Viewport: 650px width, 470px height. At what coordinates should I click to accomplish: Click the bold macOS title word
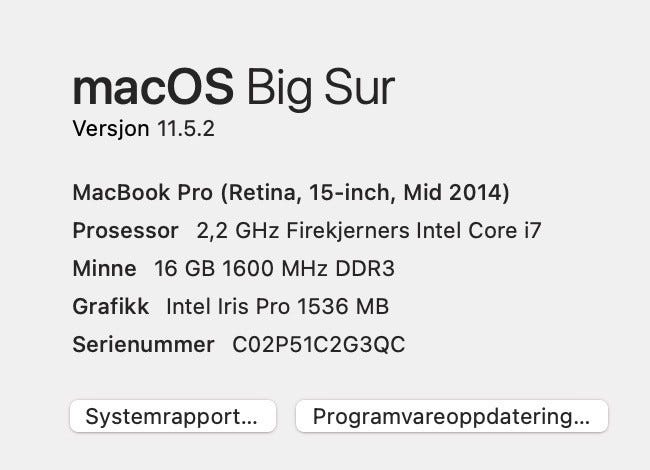tap(152, 89)
